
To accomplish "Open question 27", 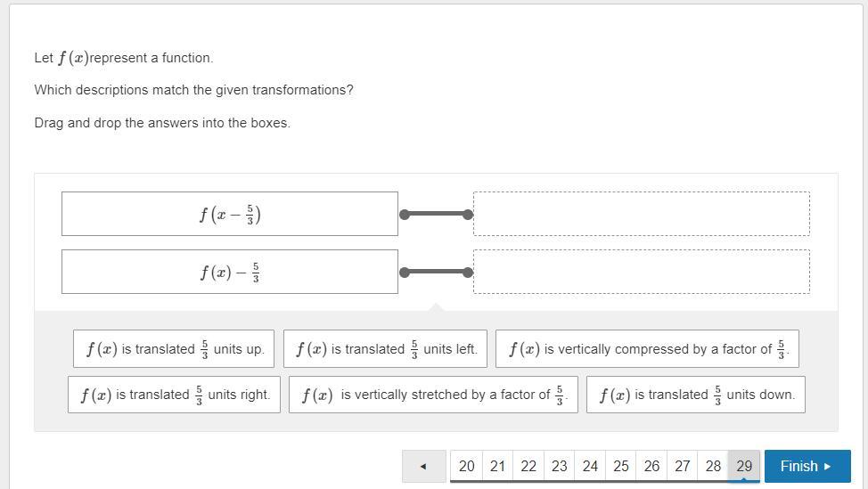I will click(x=683, y=466).
